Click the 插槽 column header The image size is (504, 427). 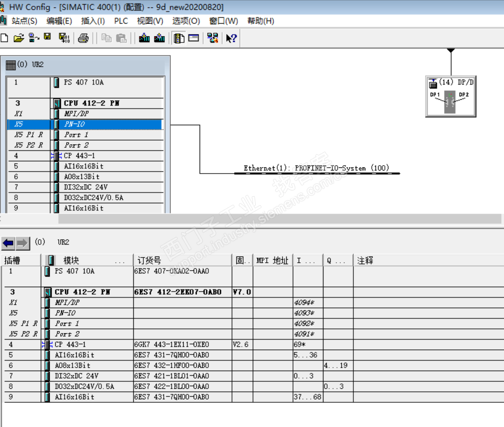pyautogui.click(x=21, y=260)
